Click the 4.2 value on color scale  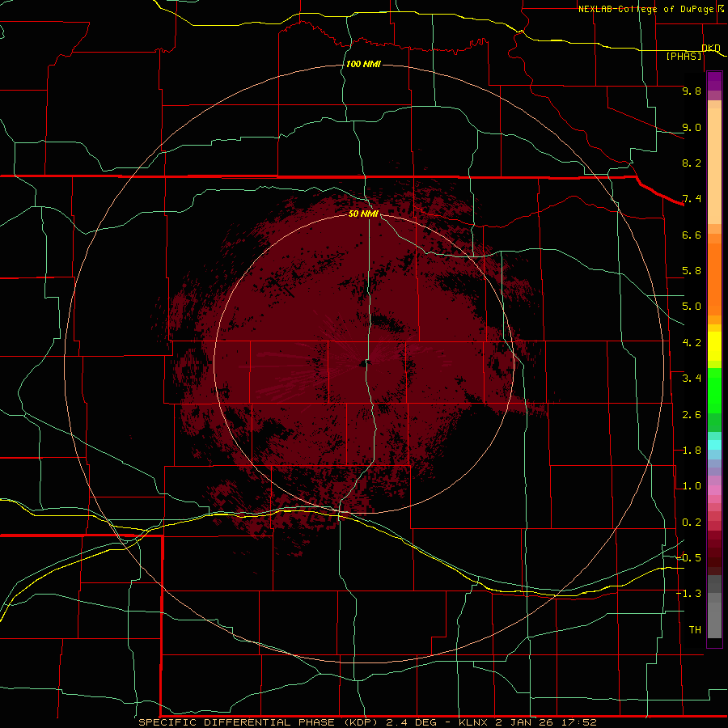pyautogui.click(x=692, y=343)
